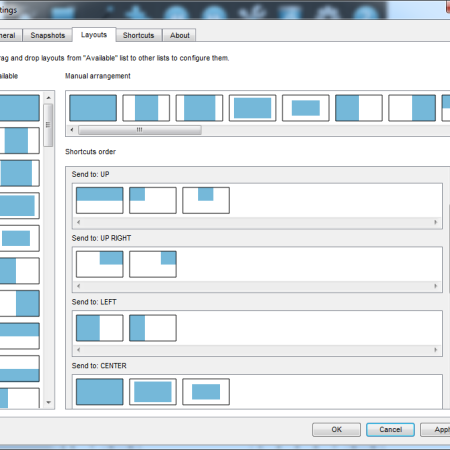Click left arrow of Manual arrangement scrollbar

(72, 130)
